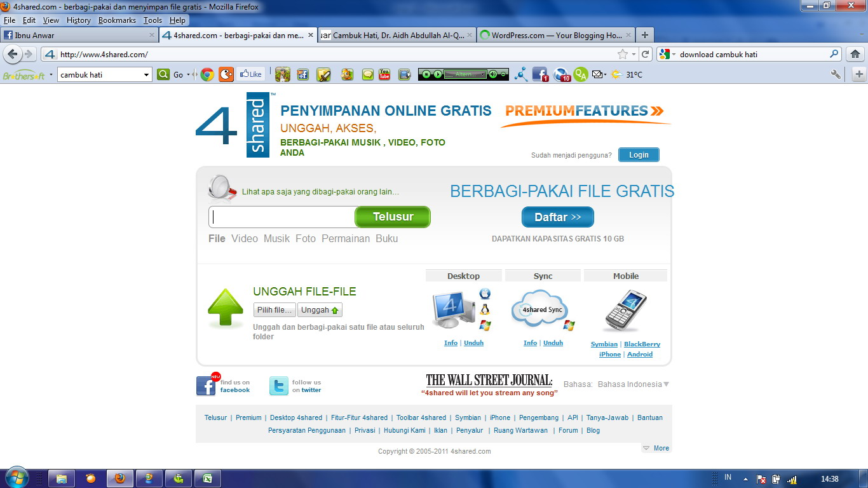Open the green Q&A toolbar icon
The image size is (868, 488).
(581, 74)
